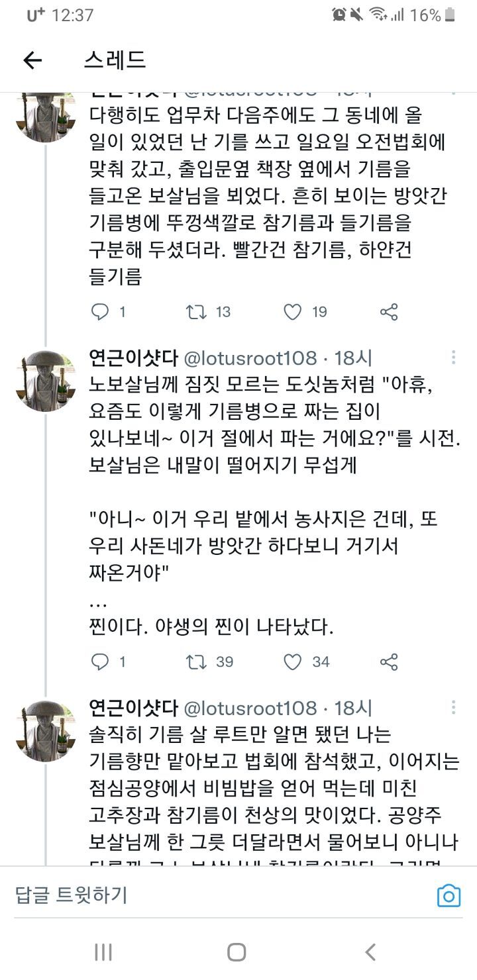This screenshot has width=477, height=980.
Task: Open Android recent apps button
Action: (x=103, y=952)
